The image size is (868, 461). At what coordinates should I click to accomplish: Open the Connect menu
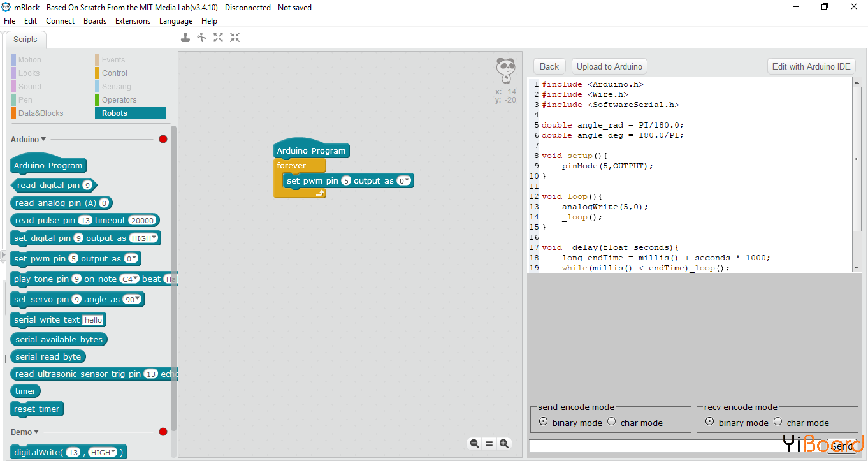pyautogui.click(x=61, y=21)
